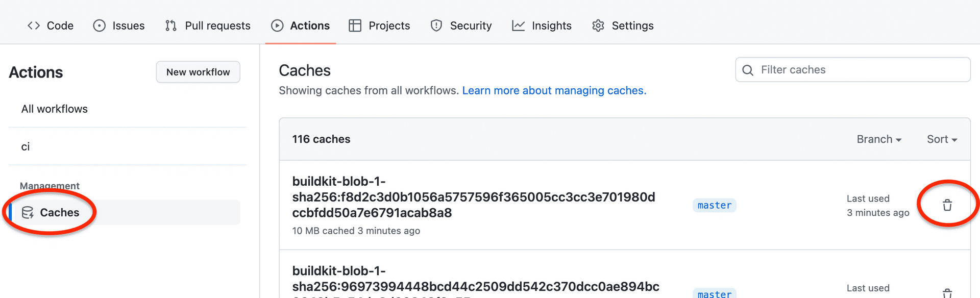Open the ci workflow in sidebar
Image resolution: width=980 pixels, height=298 pixels.
click(x=26, y=146)
